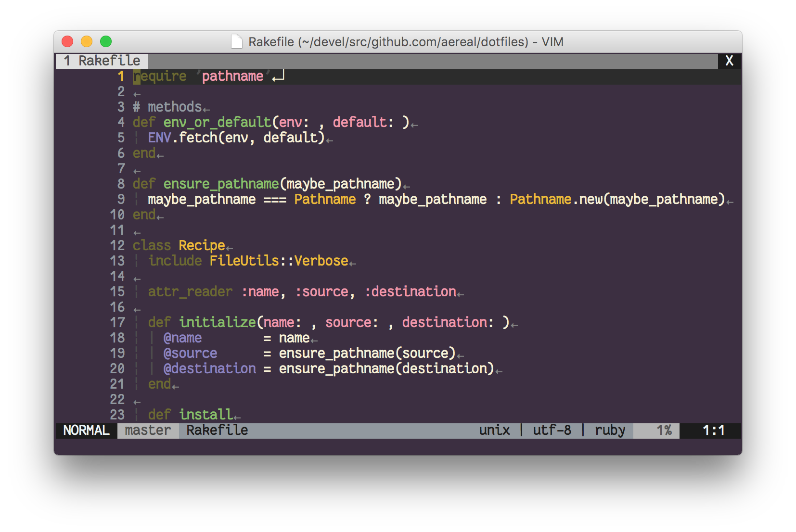The height and width of the screenshot is (532, 796).
Task: Click the ':destination' symbol on line 15
Action: [410, 291]
